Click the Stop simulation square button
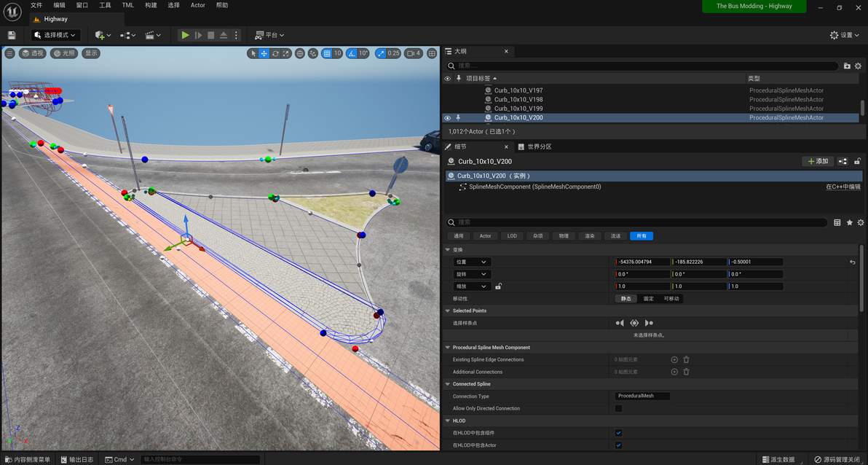The image size is (868, 465). click(211, 35)
